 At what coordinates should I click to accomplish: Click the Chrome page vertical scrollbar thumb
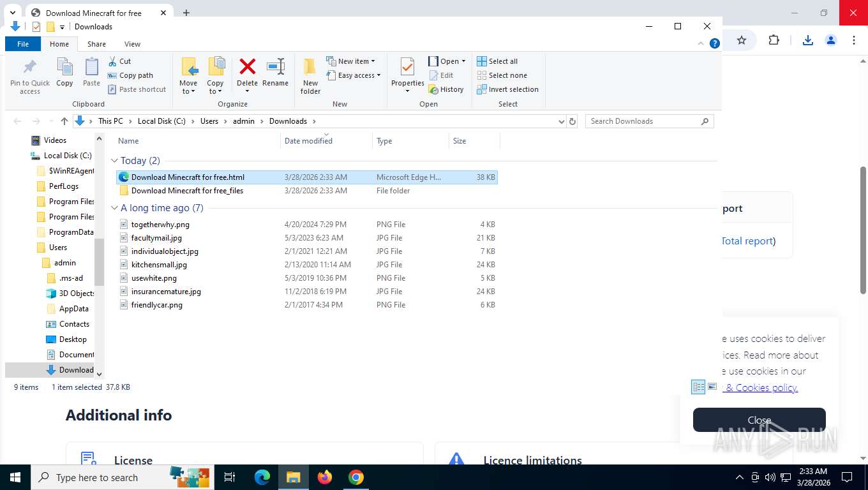pos(863,230)
